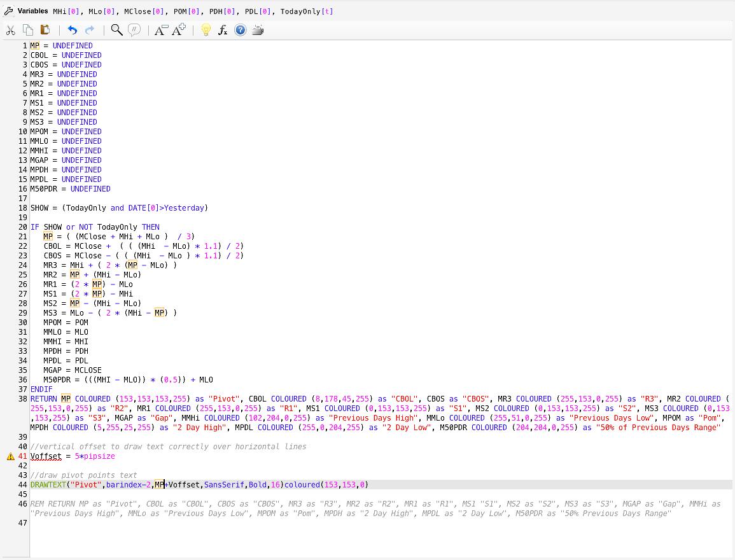Viewport: 735px width, 560px height.
Task: Open help via blue question mark
Action: 240,30
